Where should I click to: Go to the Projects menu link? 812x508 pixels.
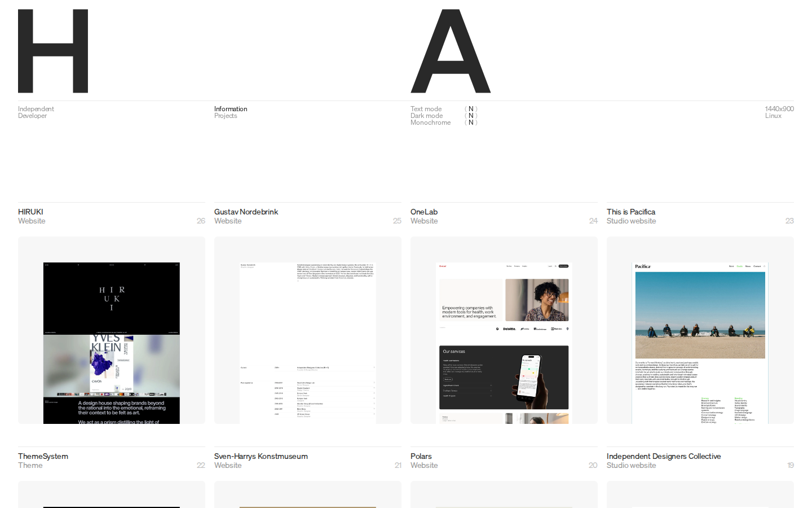click(226, 116)
